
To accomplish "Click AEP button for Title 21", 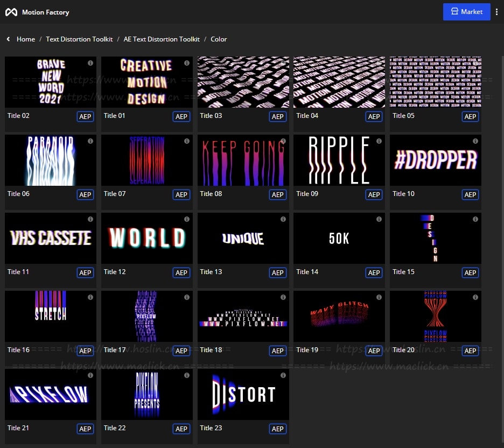I will pos(85,429).
